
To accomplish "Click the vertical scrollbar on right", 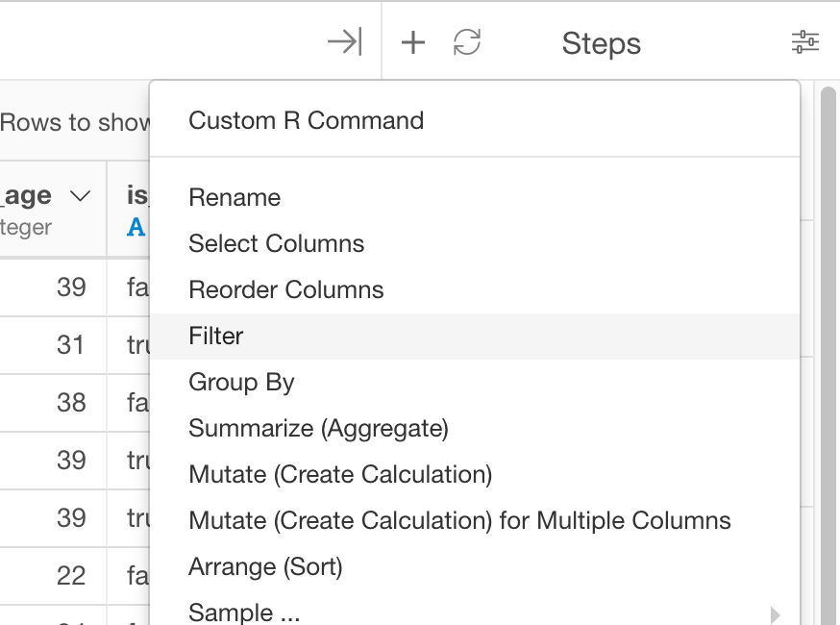I will pos(828,354).
